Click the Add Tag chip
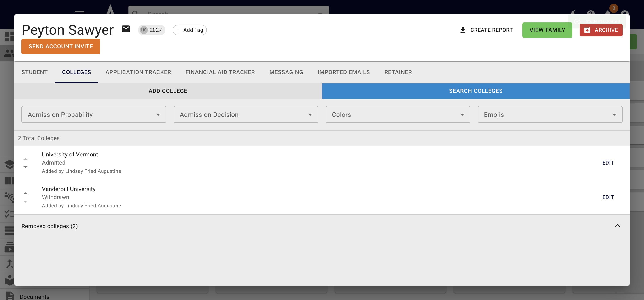The image size is (644, 300). point(189,30)
